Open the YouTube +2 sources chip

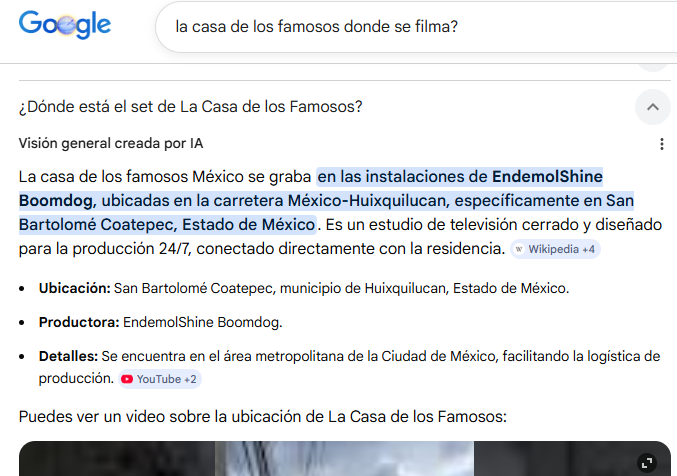160,379
